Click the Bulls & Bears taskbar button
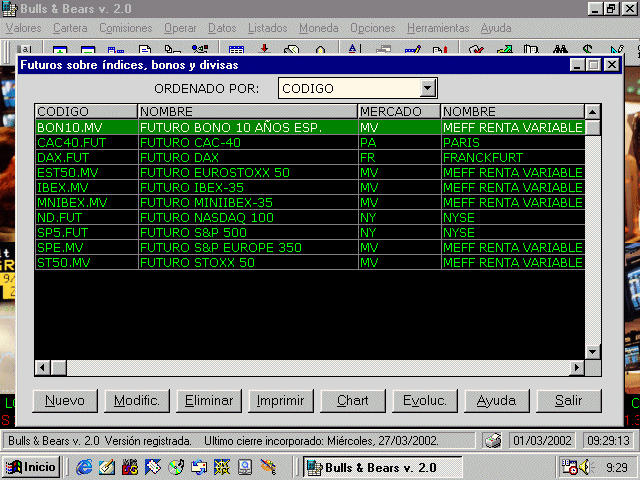This screenshot has width=640, height=480. pyautogui.click(x=382, y=467)
